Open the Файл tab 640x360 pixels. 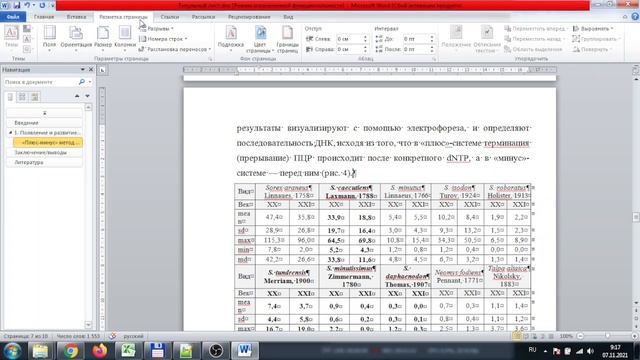[x=13, y=17]
